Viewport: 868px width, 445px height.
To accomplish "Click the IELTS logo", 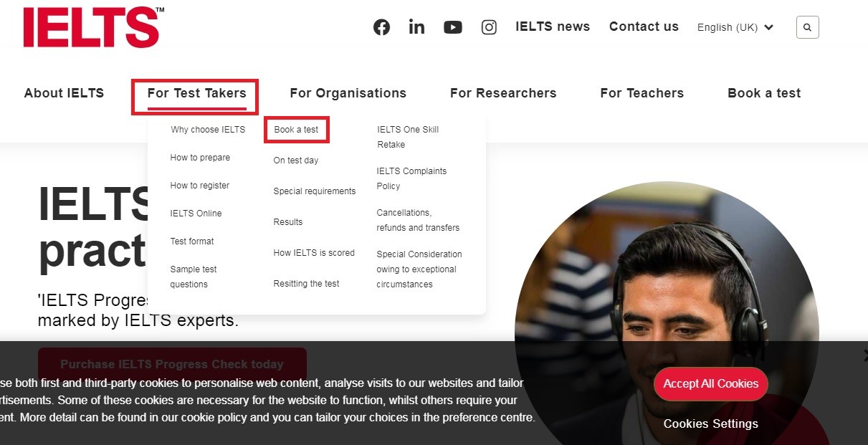I will [92, 27].
